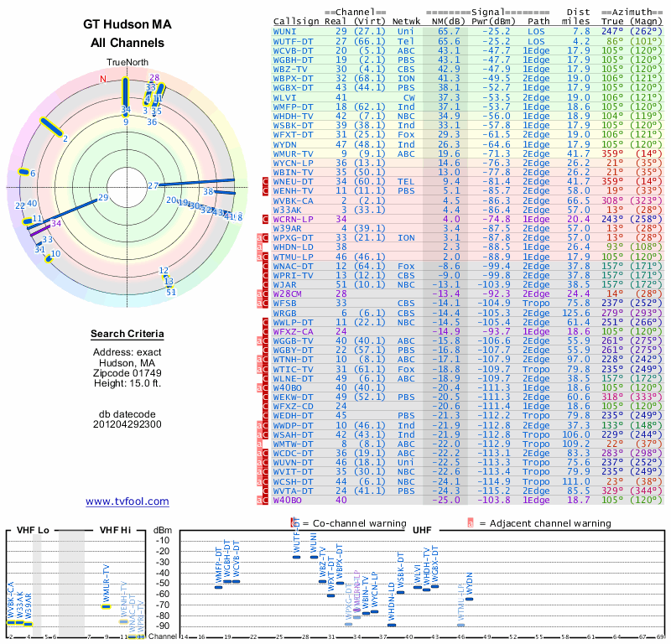
Task: Select the WUNI callsign row
Action: click(x=467, y=31)
